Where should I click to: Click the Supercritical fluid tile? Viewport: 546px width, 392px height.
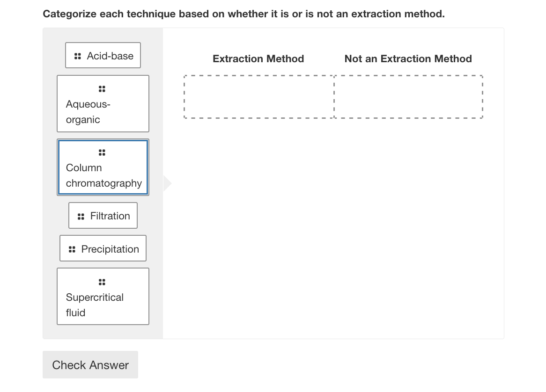103,296
